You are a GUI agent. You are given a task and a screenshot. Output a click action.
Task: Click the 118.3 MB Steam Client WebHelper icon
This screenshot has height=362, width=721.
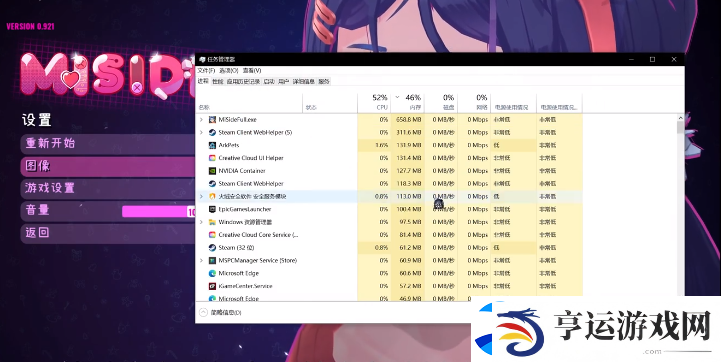[x=212, y=184]
